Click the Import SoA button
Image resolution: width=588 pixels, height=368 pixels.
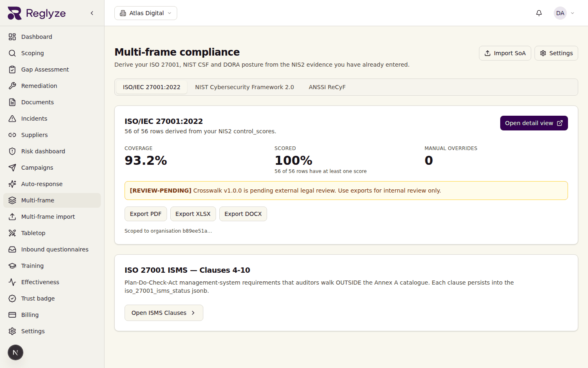pos(505,53)
